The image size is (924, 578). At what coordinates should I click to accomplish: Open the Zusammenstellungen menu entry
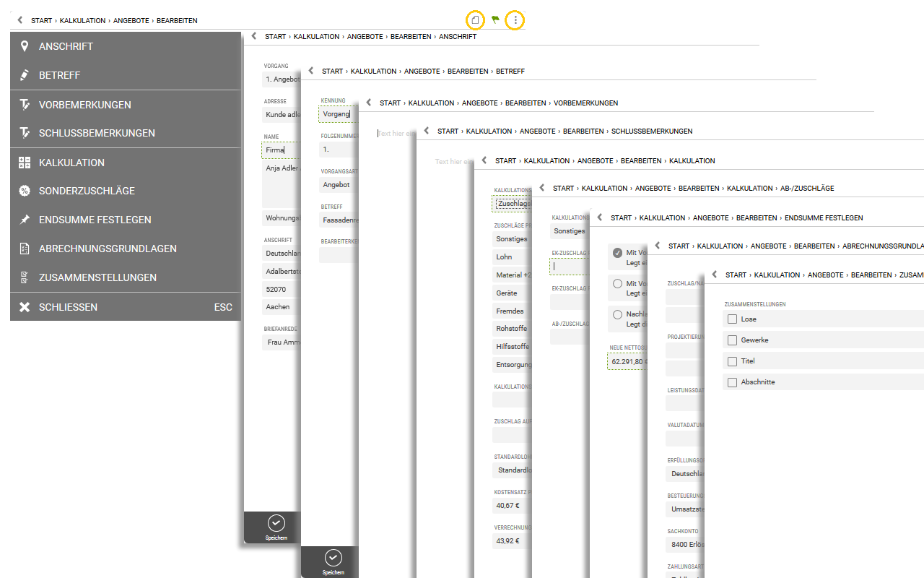click(97, 277)
